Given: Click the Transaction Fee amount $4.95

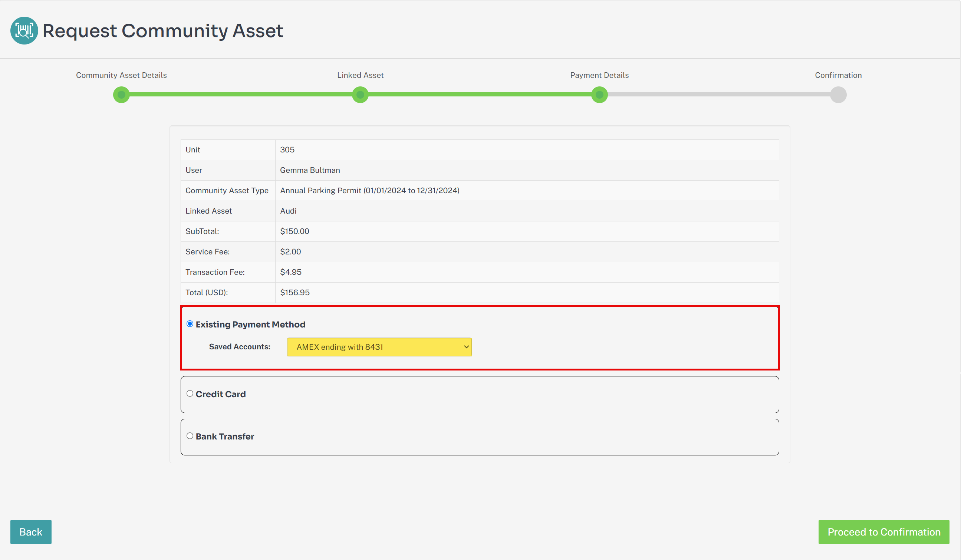Looking at the screenshot, I should click(291, 272).
